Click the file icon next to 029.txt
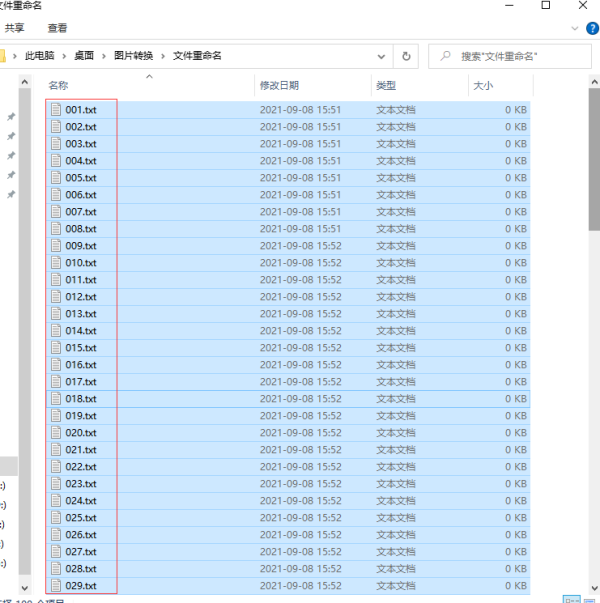The height and width of the screenshot is (603, 600). pyautogui.click(x=56, y=586)
